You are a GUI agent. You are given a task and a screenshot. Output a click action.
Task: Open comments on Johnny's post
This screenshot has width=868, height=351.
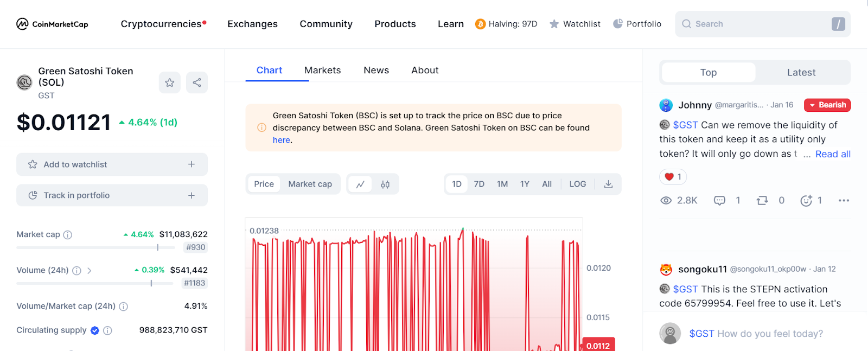(x=719, y=201)
